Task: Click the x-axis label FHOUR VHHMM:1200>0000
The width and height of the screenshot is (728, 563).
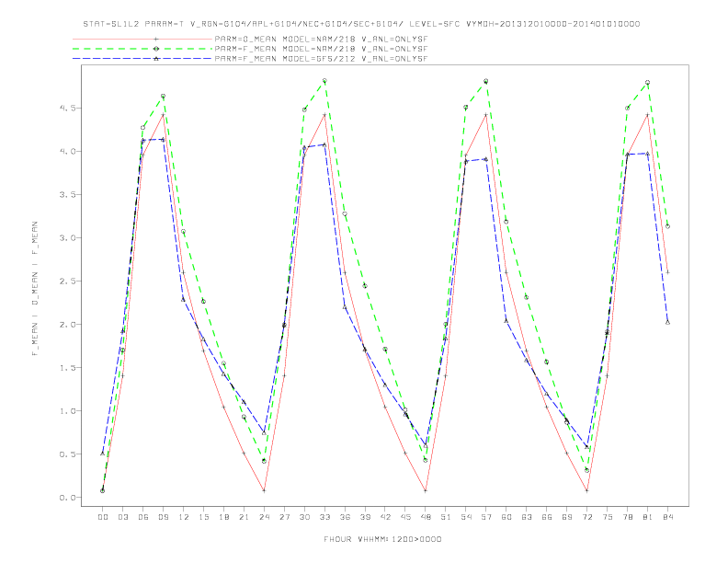Action: click(x=382, y=539)
